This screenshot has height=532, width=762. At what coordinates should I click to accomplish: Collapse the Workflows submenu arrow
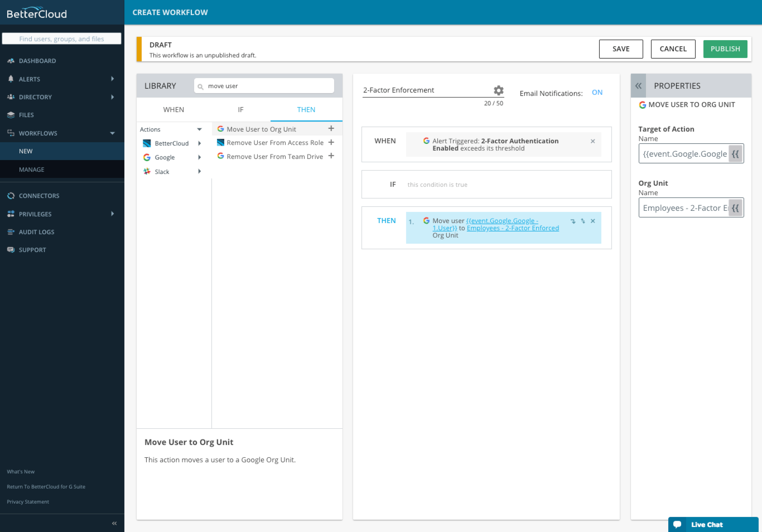113,133
